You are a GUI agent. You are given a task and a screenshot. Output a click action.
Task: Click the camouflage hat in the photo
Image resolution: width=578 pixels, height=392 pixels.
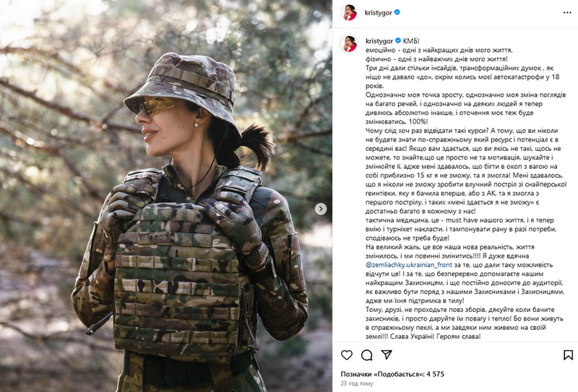pyautogui.click(x=182, y=90)
